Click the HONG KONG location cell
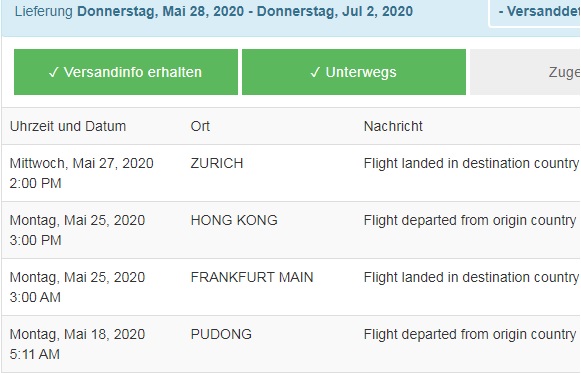The width and height of the screenshot is (581, 373). coord(234,220)
